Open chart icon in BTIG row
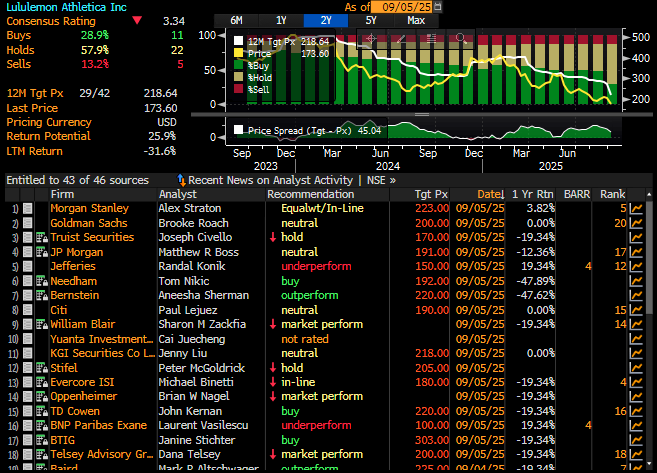The width and height of the screenshot is (657, 473). (636, 440)
